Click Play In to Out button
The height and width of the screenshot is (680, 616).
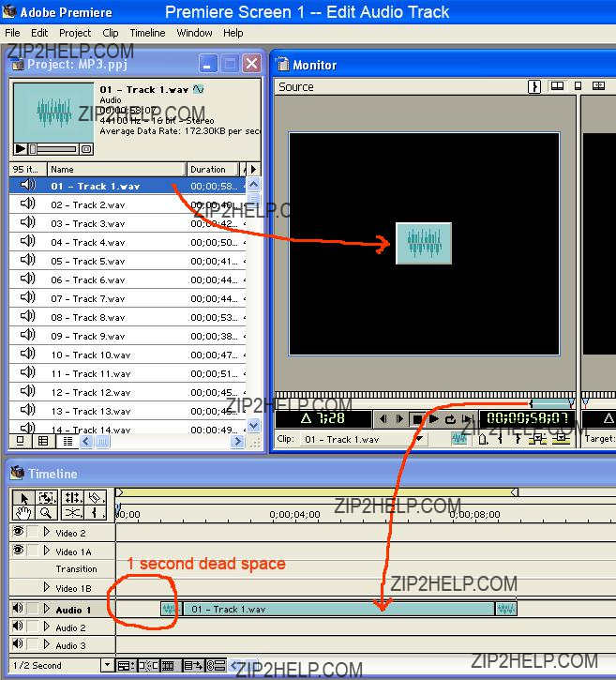(467, 419)
